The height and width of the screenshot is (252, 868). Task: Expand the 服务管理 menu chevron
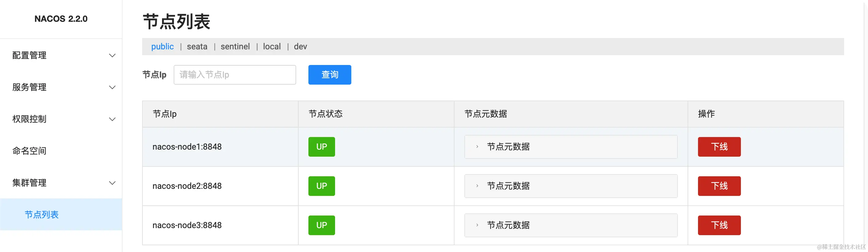click(x=112, y=87)
